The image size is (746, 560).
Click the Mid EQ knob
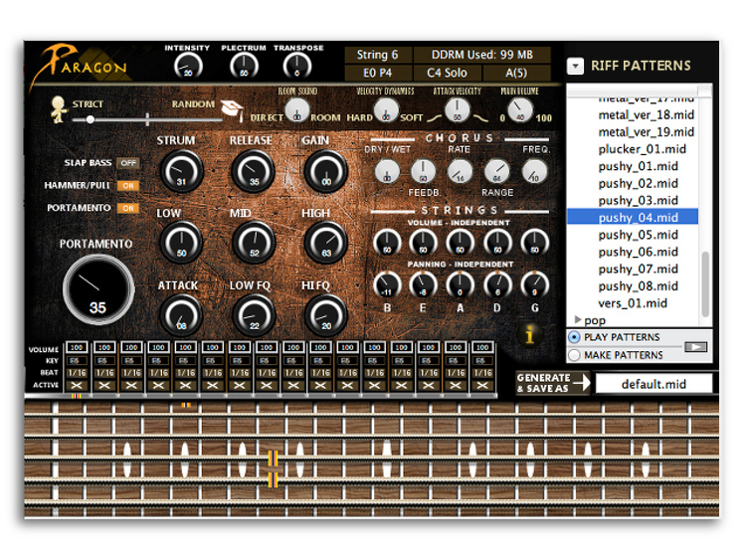[254, 243]
